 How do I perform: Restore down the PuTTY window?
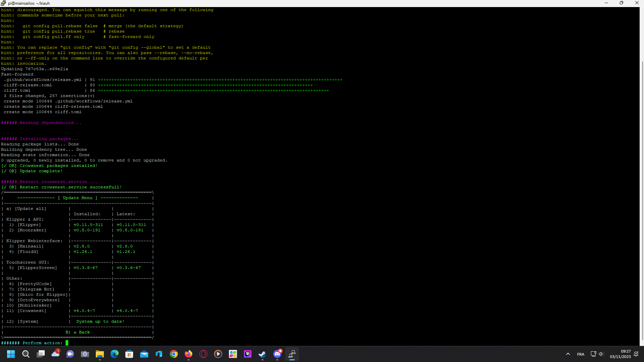coord(621,3)
